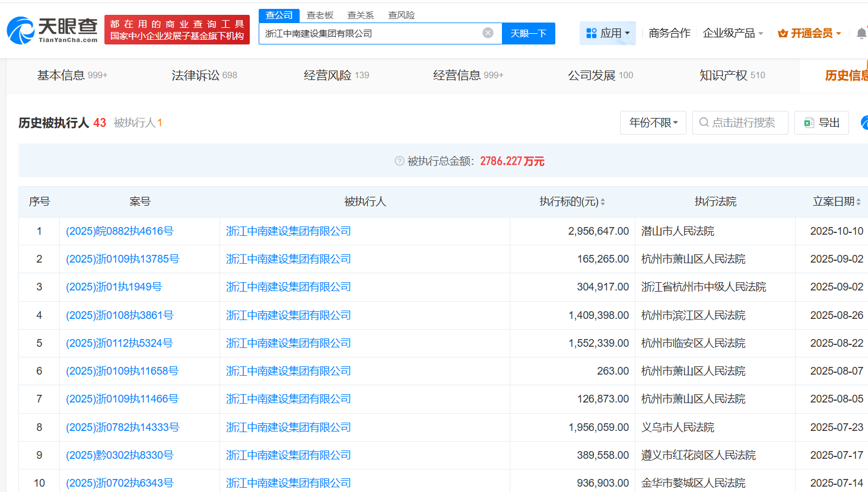Expand the 企业级产品 dropdown
Image resolution: width=868 pixels, height=492 pixels.
733,33
